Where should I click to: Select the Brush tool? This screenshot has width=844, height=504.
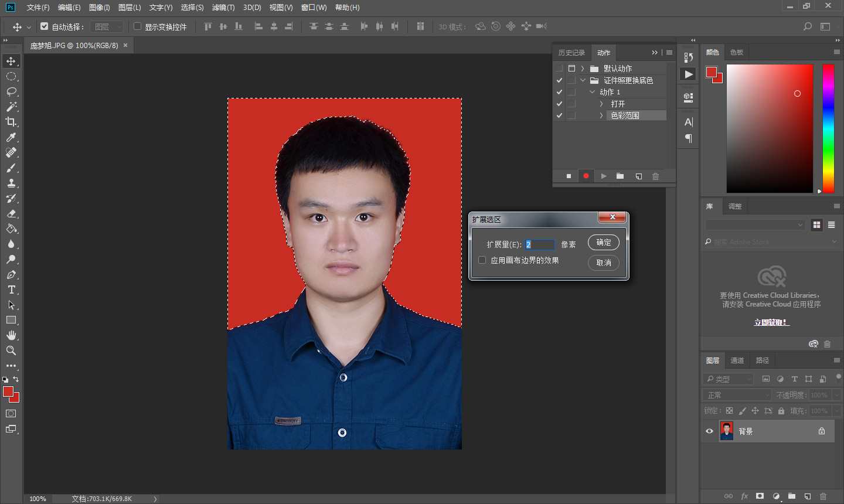coord(11,168)
